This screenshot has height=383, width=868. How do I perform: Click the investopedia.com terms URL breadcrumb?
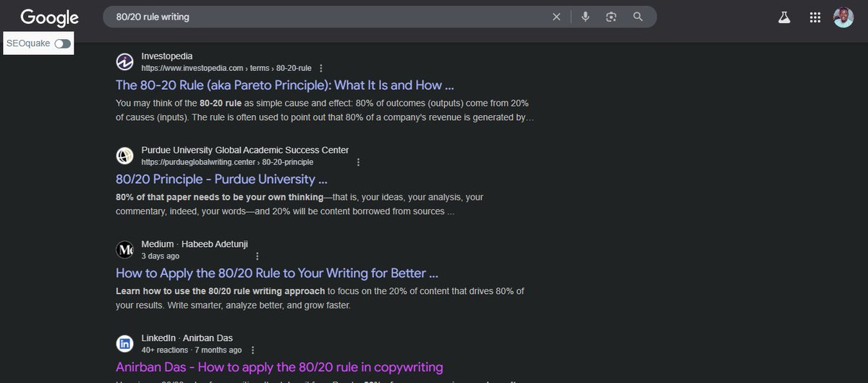[x=226, y=68]
